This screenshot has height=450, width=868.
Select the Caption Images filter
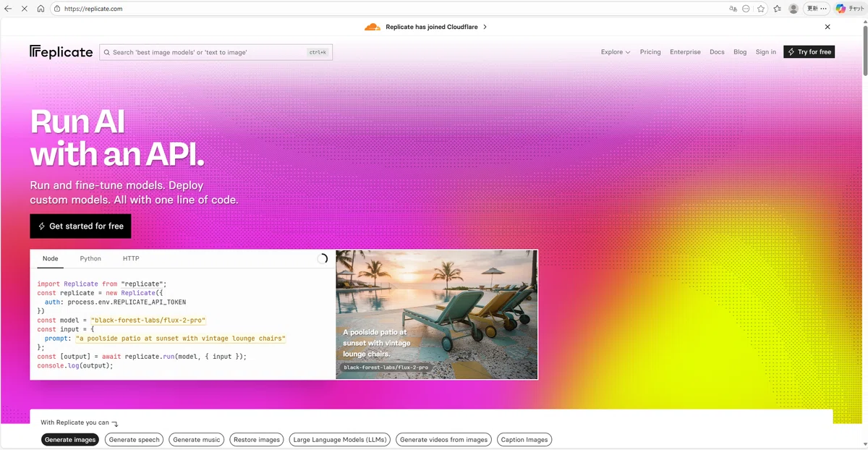coord(524,440)
